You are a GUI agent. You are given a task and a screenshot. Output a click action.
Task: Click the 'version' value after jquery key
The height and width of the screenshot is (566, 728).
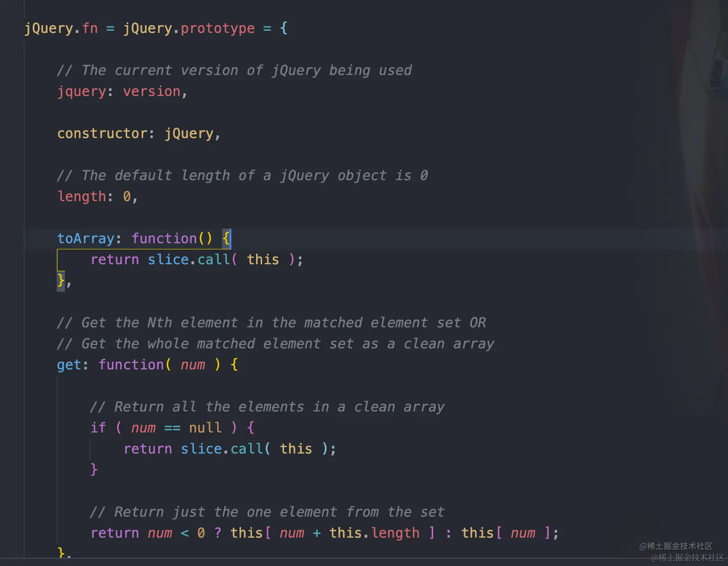152,91
